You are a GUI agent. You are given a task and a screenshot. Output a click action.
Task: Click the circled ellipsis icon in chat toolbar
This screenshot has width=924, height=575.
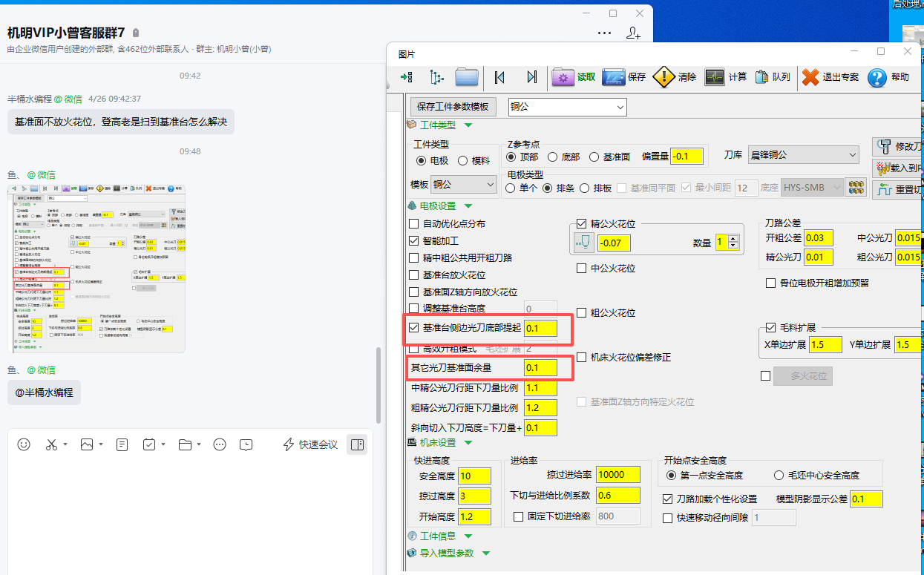(x=220, y=444)
